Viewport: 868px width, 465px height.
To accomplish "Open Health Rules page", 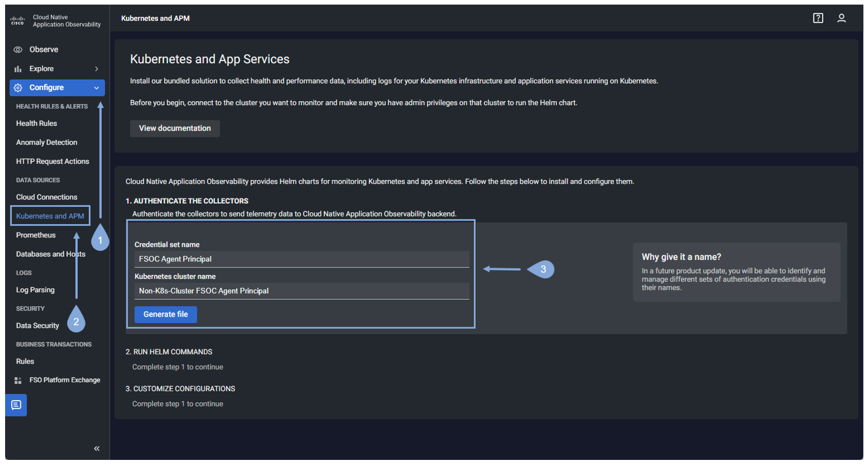I will [x=36, y=124].
